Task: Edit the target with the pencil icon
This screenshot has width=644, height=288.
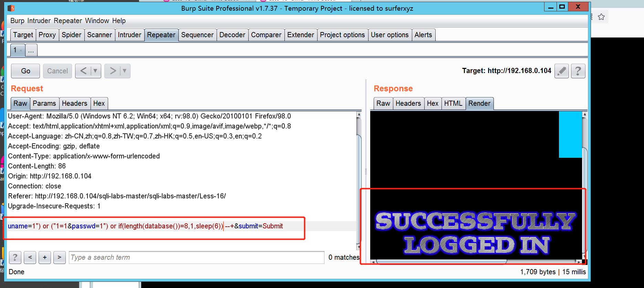Action: pos(562,71)
